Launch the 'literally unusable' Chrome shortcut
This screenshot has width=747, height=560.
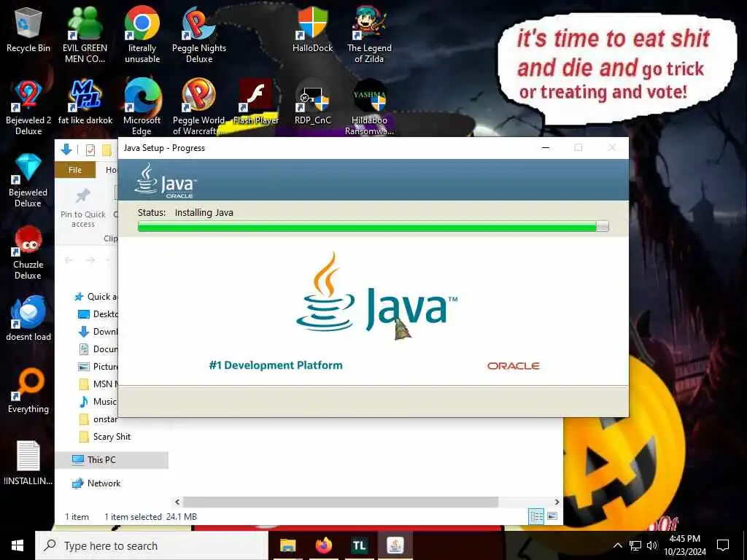[142, 35]
